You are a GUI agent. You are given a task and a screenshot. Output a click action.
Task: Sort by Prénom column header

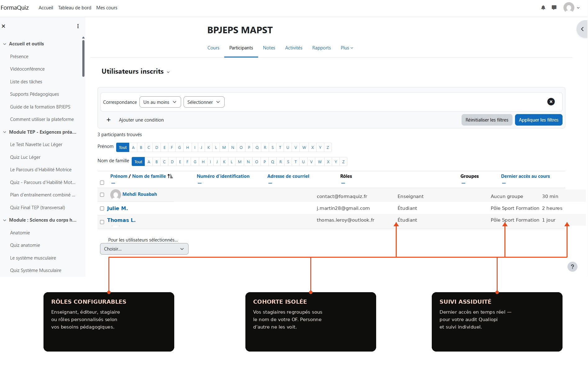pyautogui.click(x=119, y=176)
